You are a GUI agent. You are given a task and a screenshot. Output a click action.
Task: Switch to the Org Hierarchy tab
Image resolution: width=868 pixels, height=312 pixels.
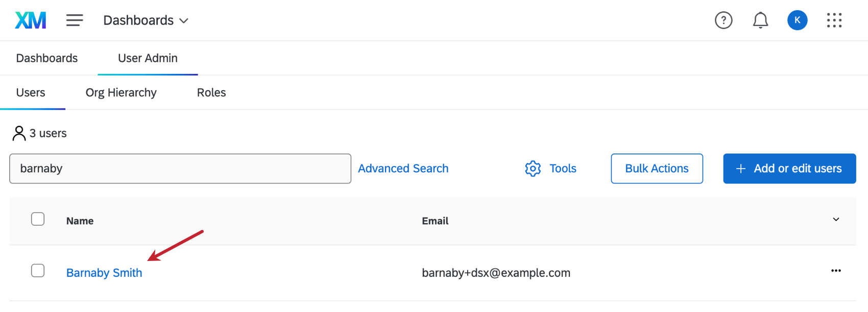121,92
